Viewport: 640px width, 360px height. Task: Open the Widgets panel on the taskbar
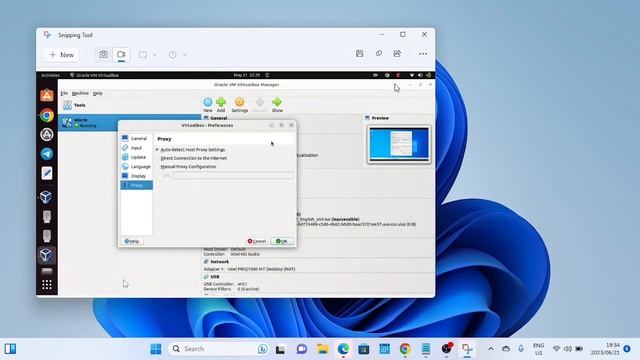coord(11,349)
